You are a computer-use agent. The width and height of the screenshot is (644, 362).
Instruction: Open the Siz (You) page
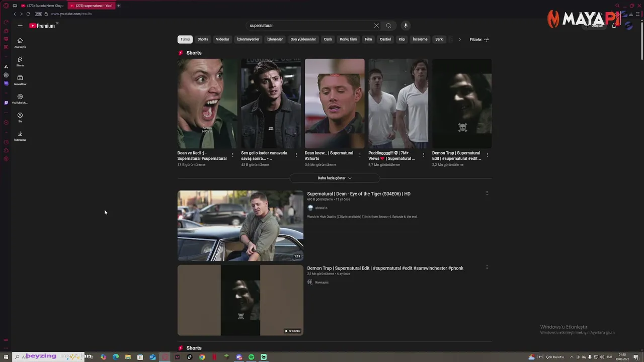coord(20,117)
